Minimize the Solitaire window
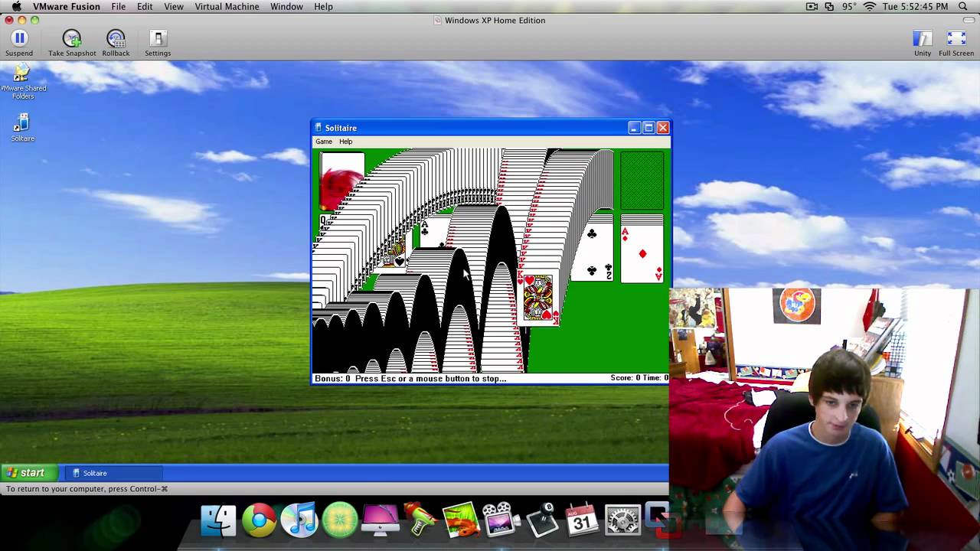The width and height of the screenshot is (980, 551). tap(634, 128)
